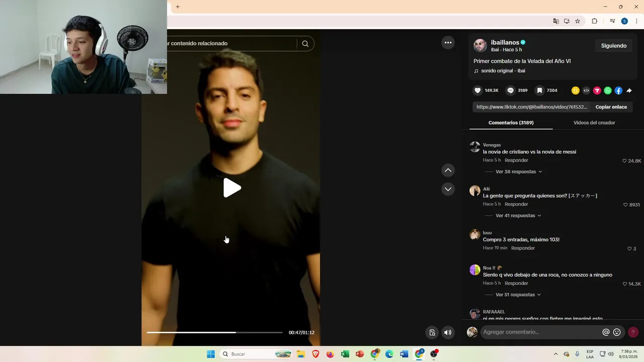Screen dimensions: 644x362
Task: Open the emoji picker in comment box
Action: coord(617,332)
